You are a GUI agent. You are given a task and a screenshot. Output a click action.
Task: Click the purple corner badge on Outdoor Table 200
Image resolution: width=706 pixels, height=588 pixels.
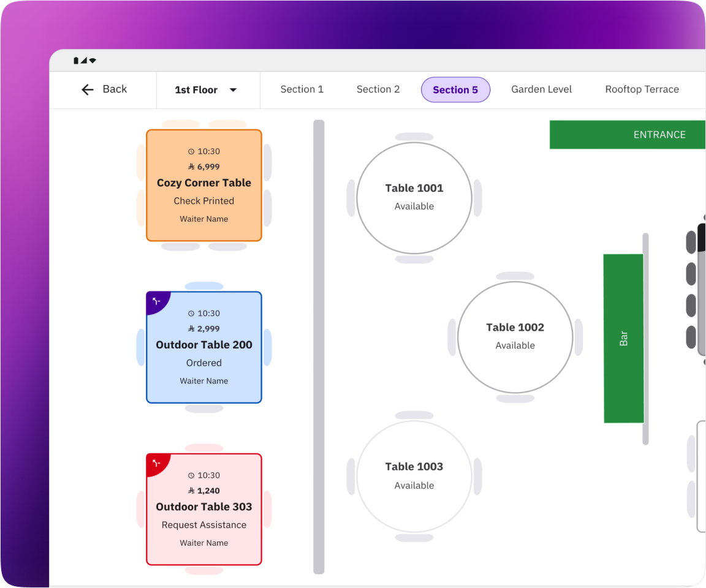(157, 301)
